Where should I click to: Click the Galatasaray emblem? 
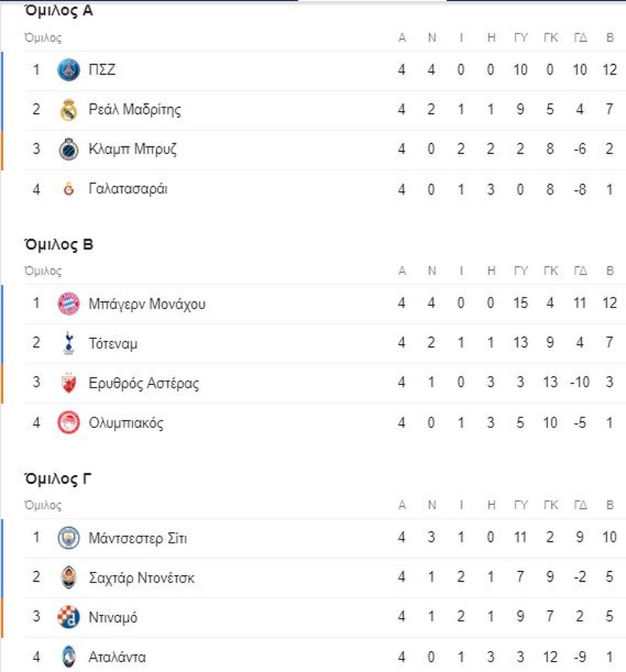click(x=68, y=189)
